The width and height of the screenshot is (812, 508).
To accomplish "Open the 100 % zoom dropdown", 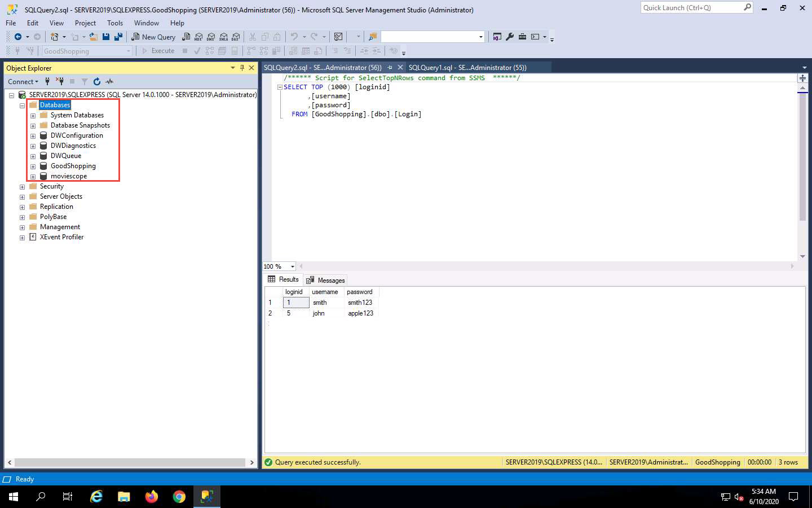I will click(292, 266).
